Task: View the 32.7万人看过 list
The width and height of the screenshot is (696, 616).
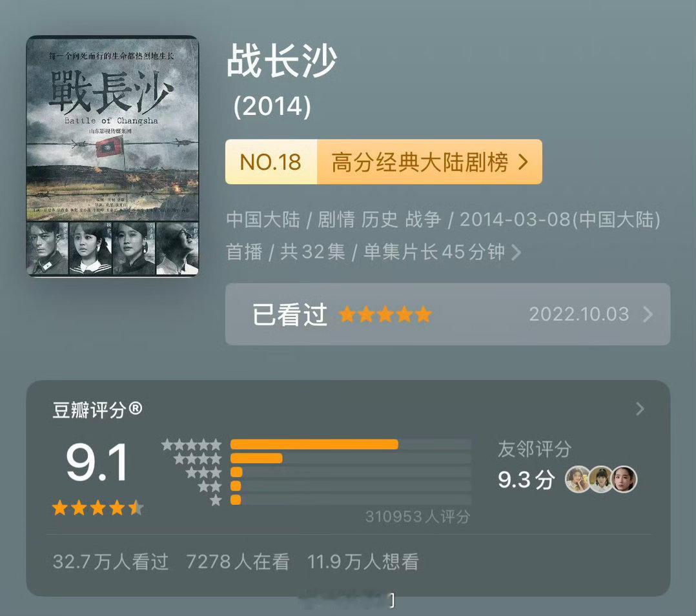Action: pos(110,562)
